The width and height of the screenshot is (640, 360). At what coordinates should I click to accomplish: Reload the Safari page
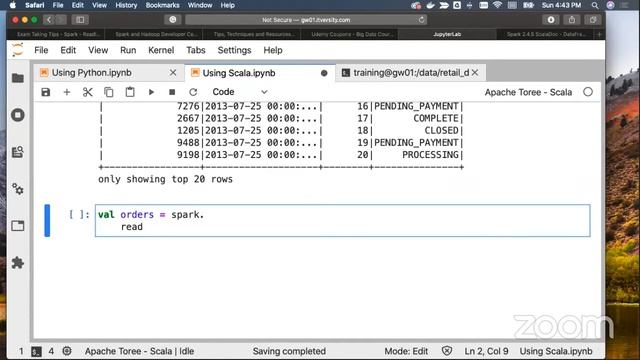tap(421, 20)
